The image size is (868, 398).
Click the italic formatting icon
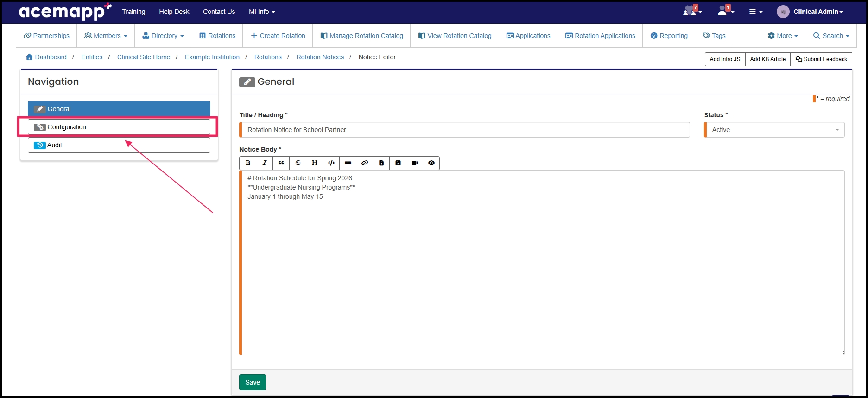pyautogui.click(x=265, y=163)
